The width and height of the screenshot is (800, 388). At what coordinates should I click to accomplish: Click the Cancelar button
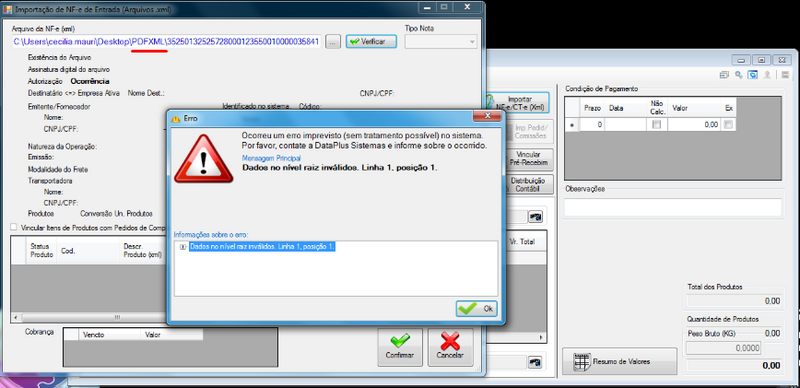450,347
